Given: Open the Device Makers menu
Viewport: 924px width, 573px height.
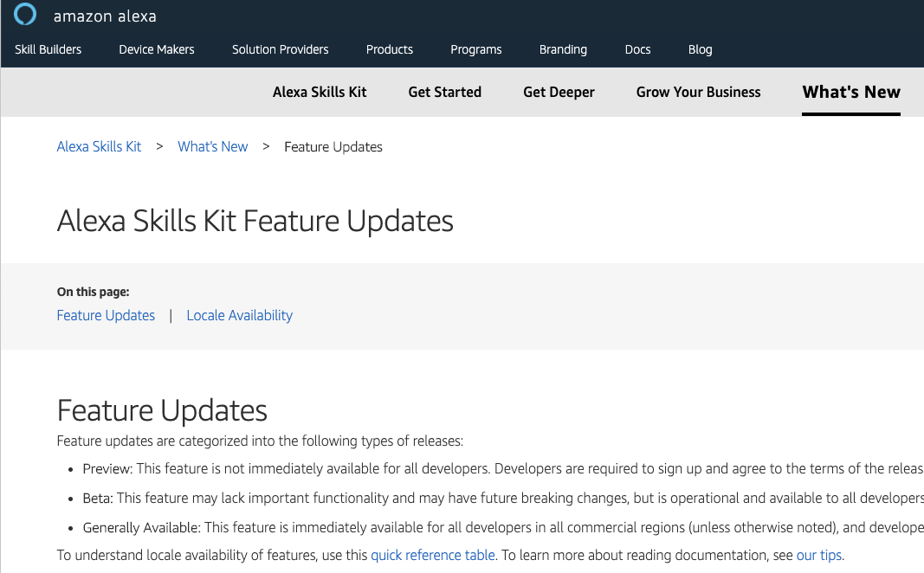Looking at the screenshot, I should click(157, 49).
